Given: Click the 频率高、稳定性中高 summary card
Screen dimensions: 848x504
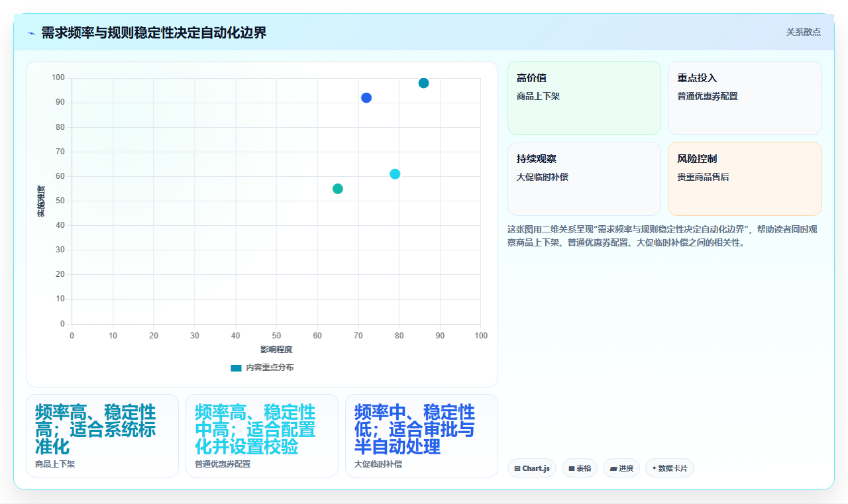Looking at the screenshot, I should click(262, 436).
